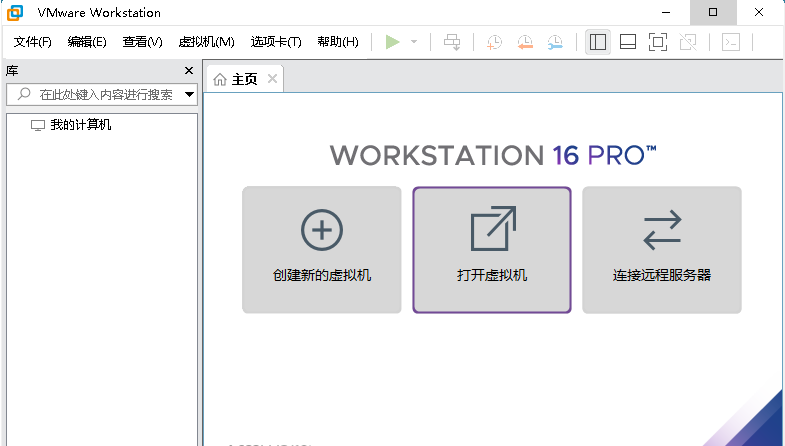
Task: Minimize the VMware Workstation window
Action: coord(666,13)
